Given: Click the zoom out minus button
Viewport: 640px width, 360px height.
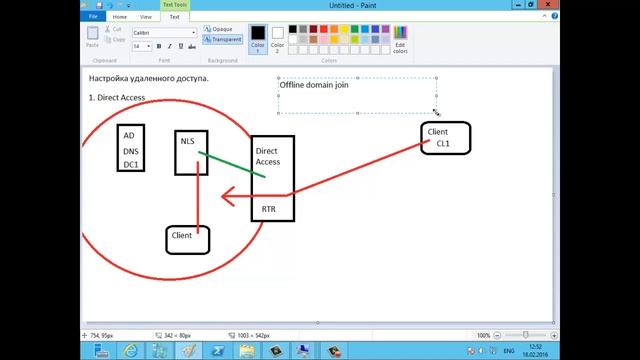Looking at the screenshot, I should click(x=497, y=336).
